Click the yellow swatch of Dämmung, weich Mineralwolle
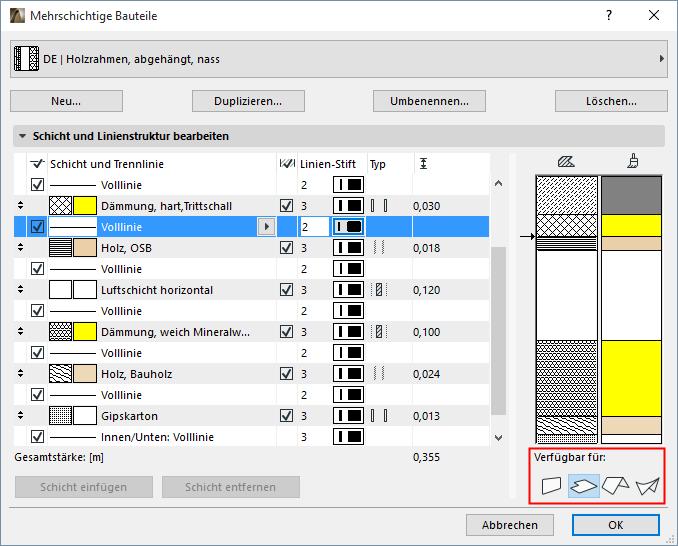The height and width of the screenshot is (546, 678). click(x=85, y=332)
